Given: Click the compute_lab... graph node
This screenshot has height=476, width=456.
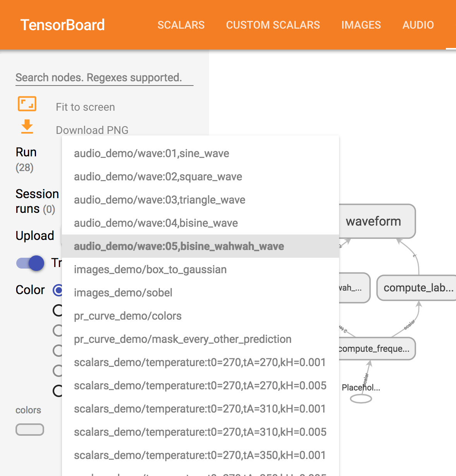Looking at the screenshot, I should click(417, 288).
